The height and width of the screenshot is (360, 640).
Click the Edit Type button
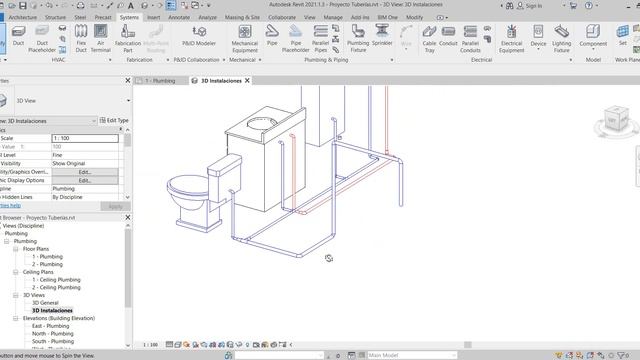click(x=114, y=120)
